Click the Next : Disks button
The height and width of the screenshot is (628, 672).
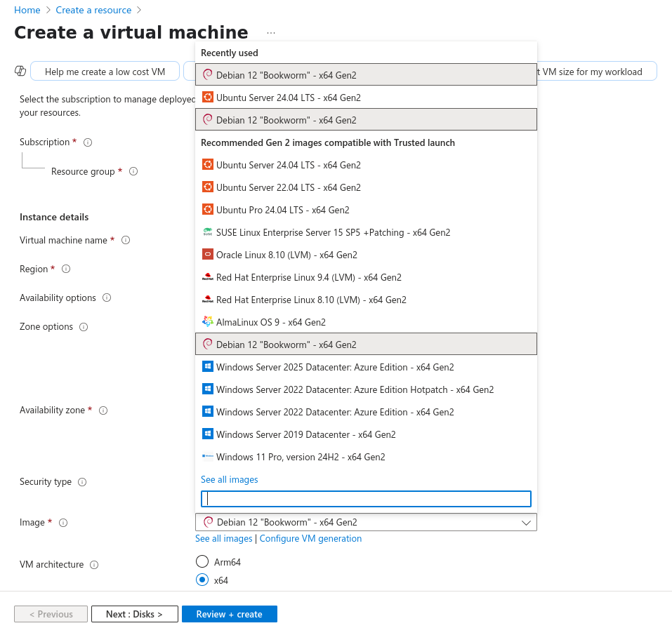point(133,614)
